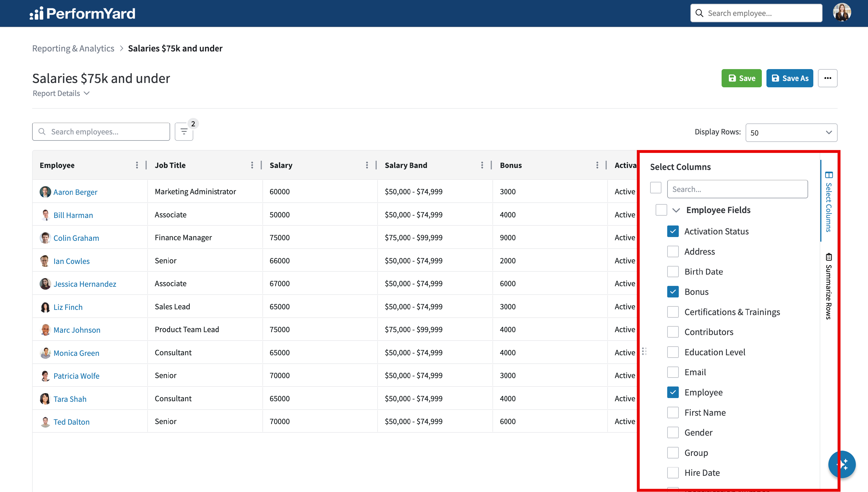
Task: Click the AI assistant sparkle button
Action: (842, 464)
